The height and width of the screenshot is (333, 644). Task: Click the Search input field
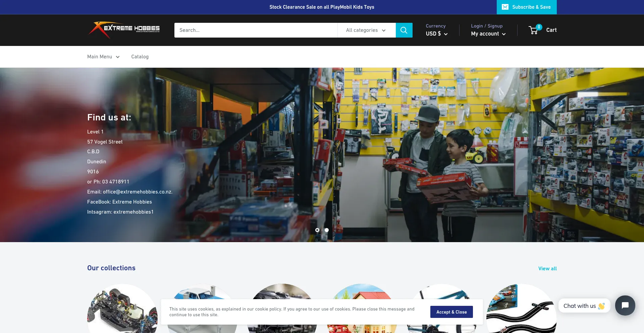tap(256, 30)
